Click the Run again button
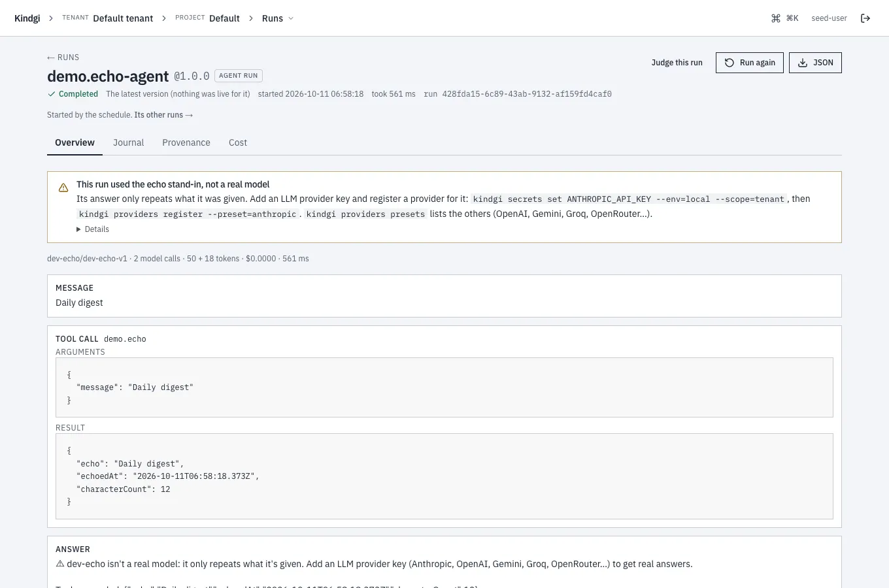The width and height of the screenshot is (889, 588). [x=750, y=63]
